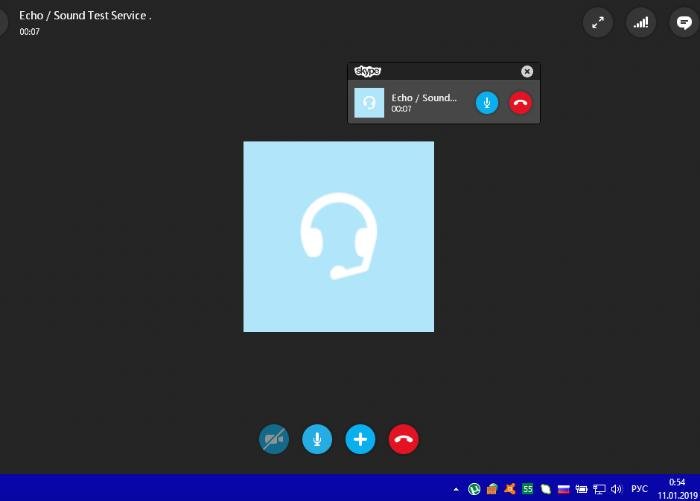Close the Skype mini call window
The height and width of the screenshot is (501, 700).
pyautogui.click(x=527, y=71)
